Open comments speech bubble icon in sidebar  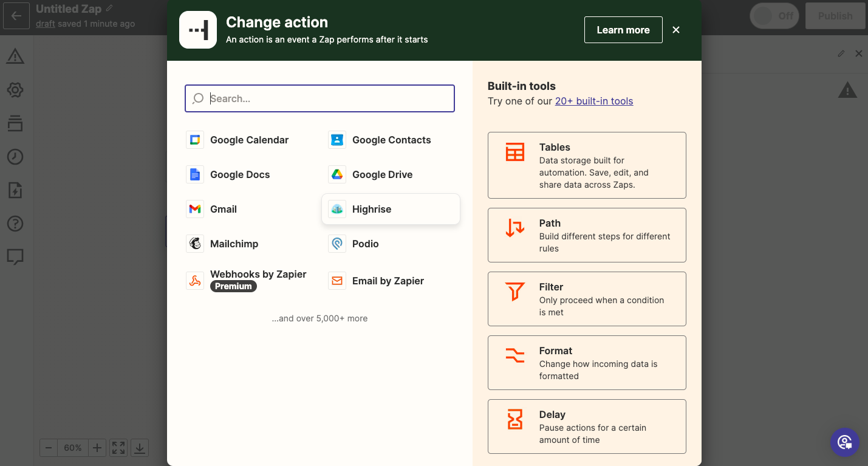(x=15, y=257)
